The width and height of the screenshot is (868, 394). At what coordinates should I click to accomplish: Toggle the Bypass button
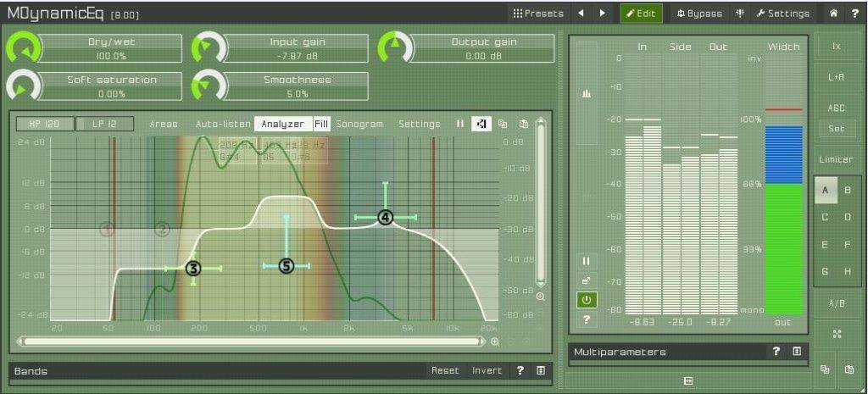[x=699, y=14]
